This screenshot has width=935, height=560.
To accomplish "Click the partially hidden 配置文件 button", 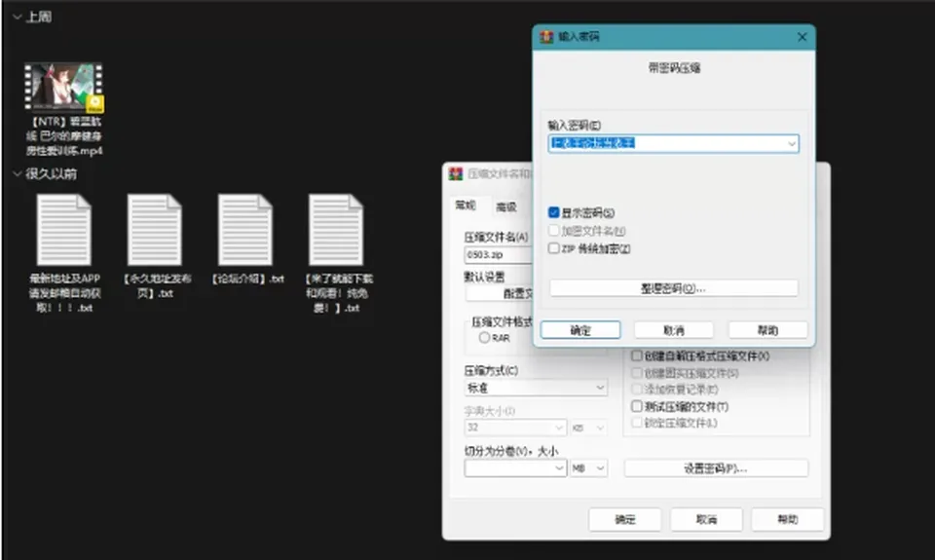I will [500, 293].
